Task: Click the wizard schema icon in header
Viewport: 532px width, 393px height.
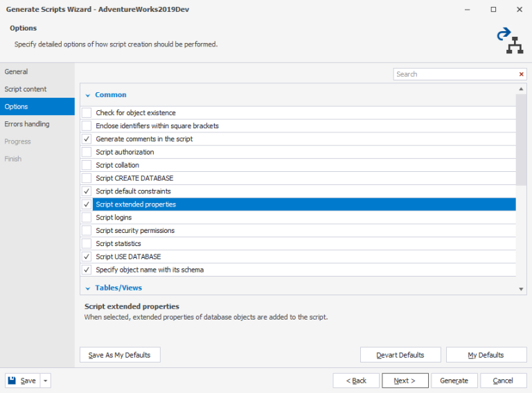Action: [509, 41]
